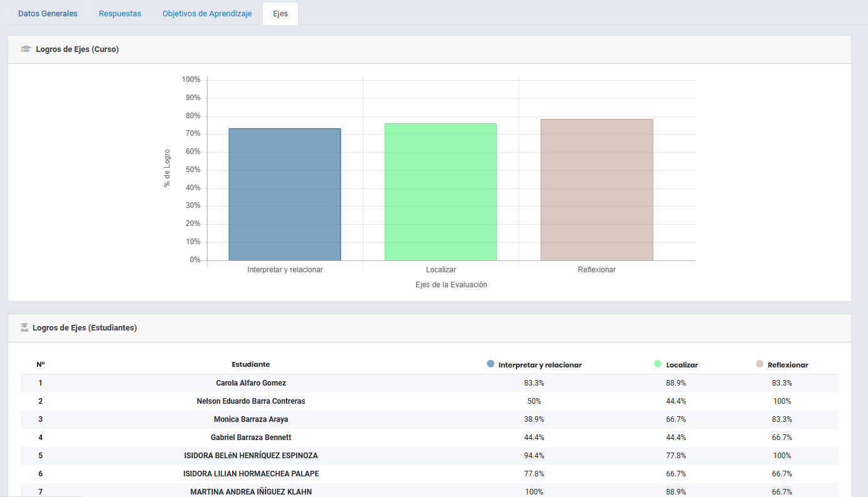Click Monica Barraza's 83.3% Reflexionar value
The image size is (868, 497).
(x=782, y=419)
